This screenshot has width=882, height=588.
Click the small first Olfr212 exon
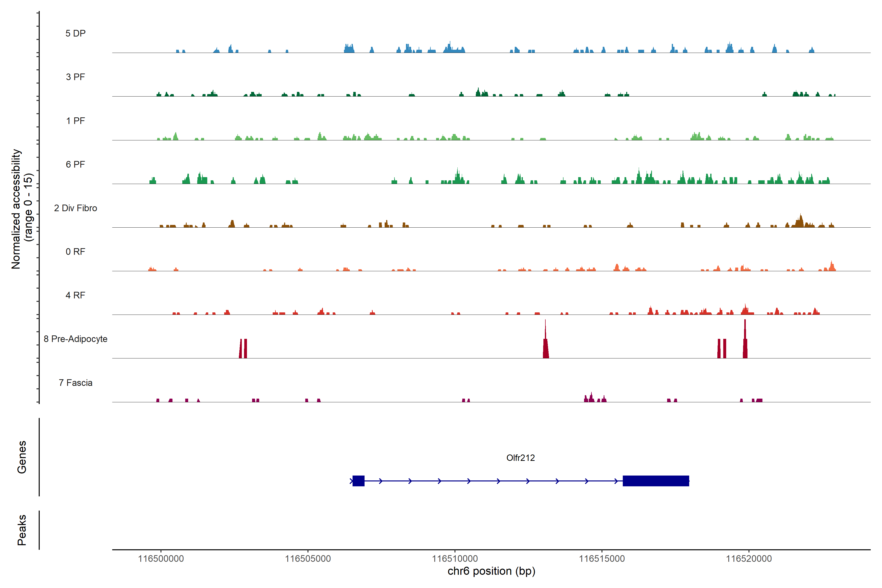tap(358, 481)
